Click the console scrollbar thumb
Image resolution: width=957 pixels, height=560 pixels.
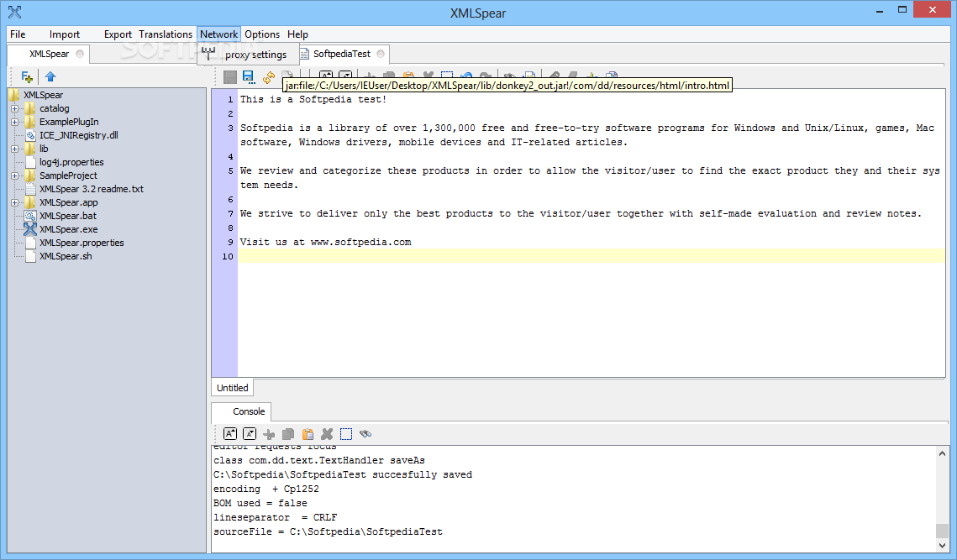click(x=943, y=531)
